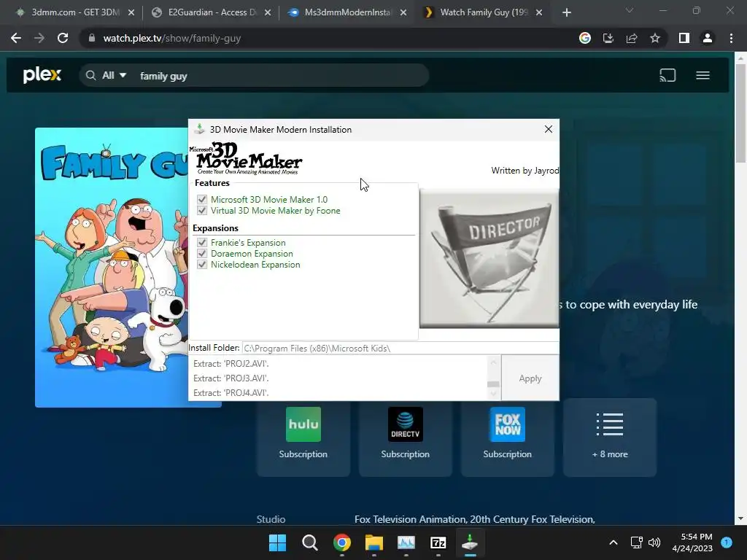This screenshot has width=747, height=560.
Task: Open the clock and date in the taskbar
Action: point(692,542)
